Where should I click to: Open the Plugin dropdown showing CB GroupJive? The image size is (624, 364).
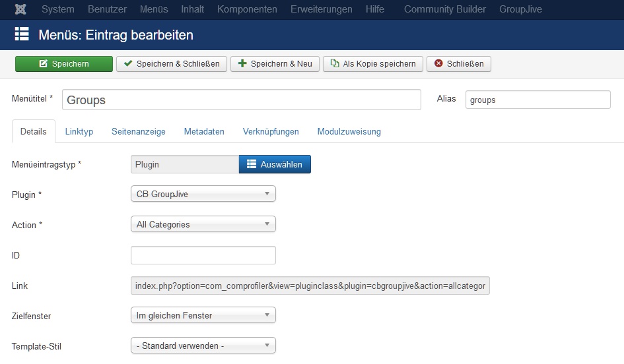[203, 194]
